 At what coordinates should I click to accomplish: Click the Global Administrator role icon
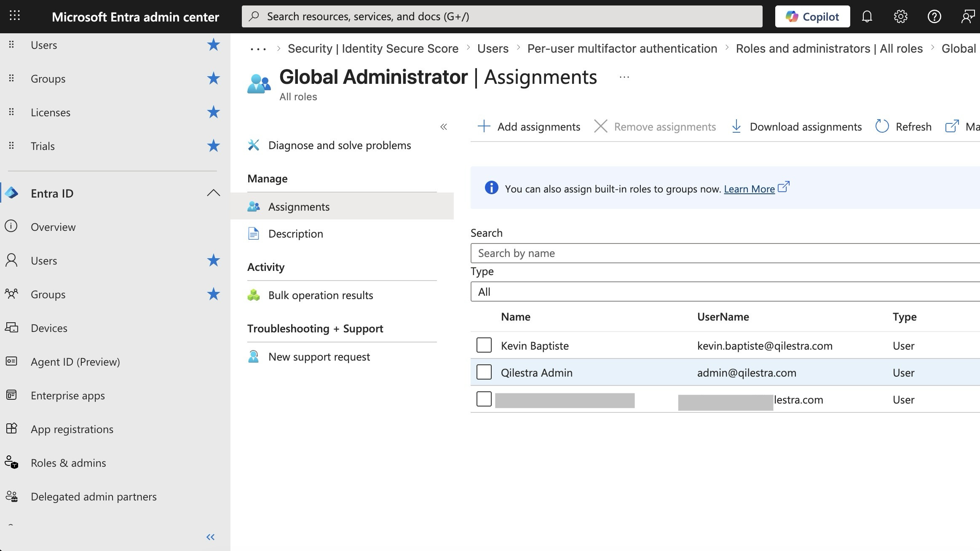click(x=259, y=83)
